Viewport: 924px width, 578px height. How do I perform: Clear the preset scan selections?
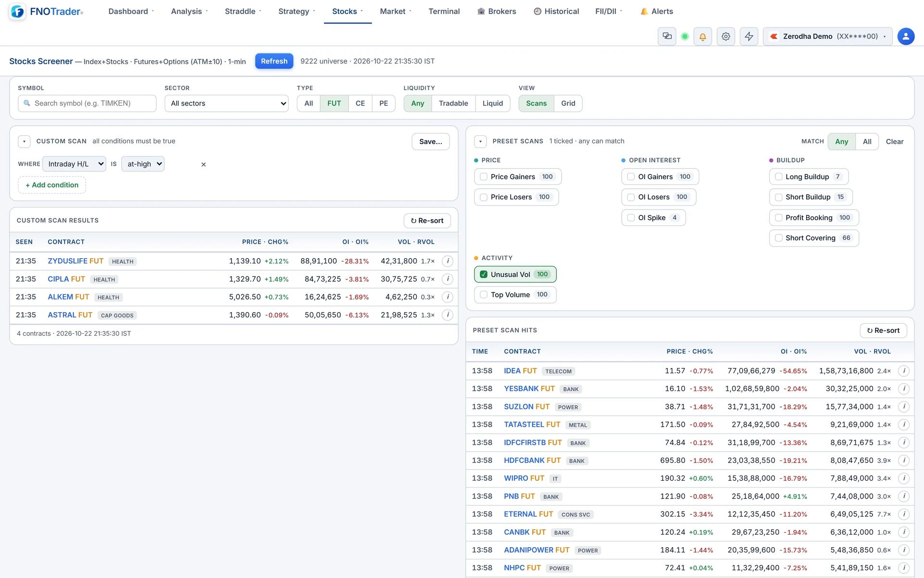click(895, 142)
